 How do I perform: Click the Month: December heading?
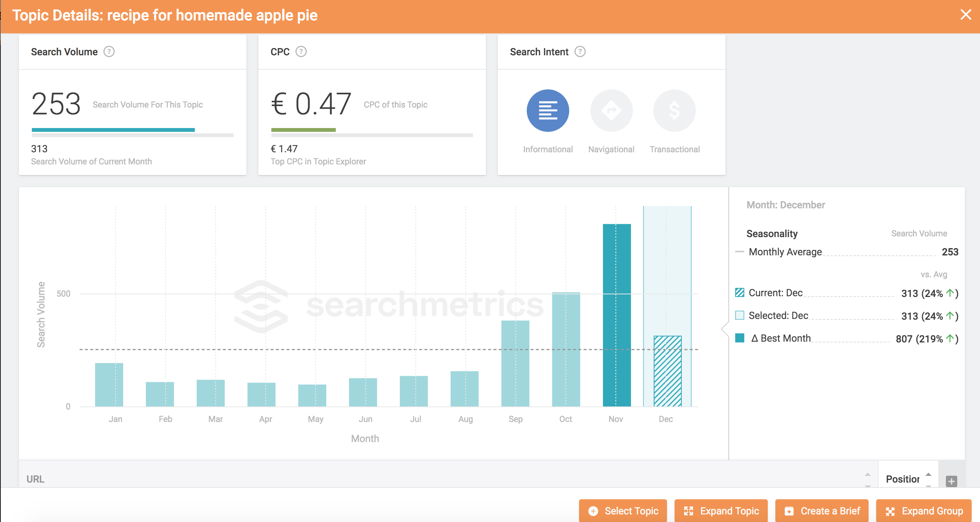pyautogui.click(x=786, y=205)
